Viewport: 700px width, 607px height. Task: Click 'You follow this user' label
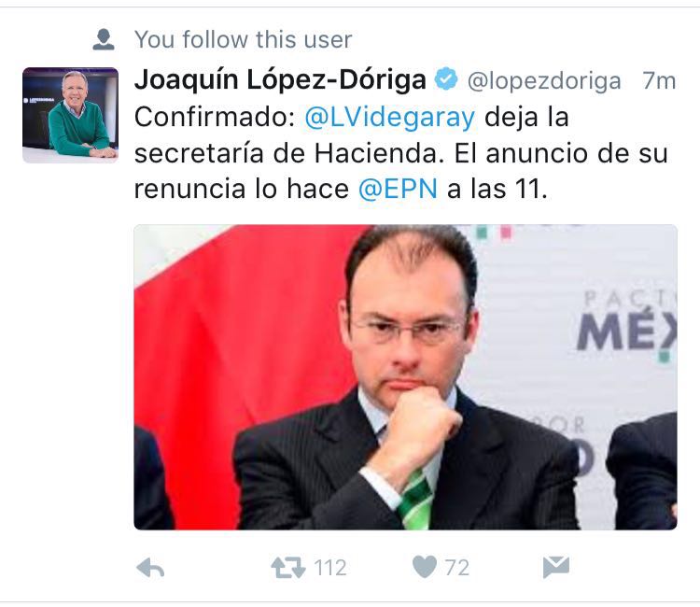click(244, 39)
